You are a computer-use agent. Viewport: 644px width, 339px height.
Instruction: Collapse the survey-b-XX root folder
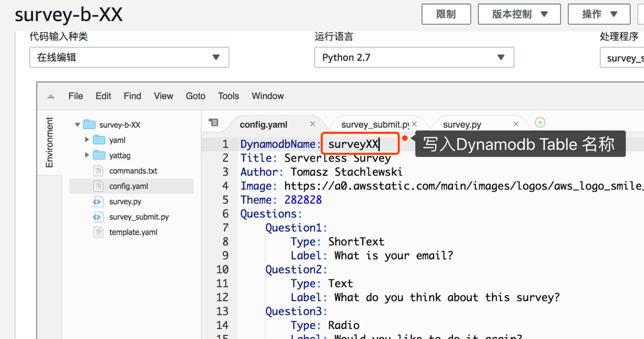pos(77,124)
